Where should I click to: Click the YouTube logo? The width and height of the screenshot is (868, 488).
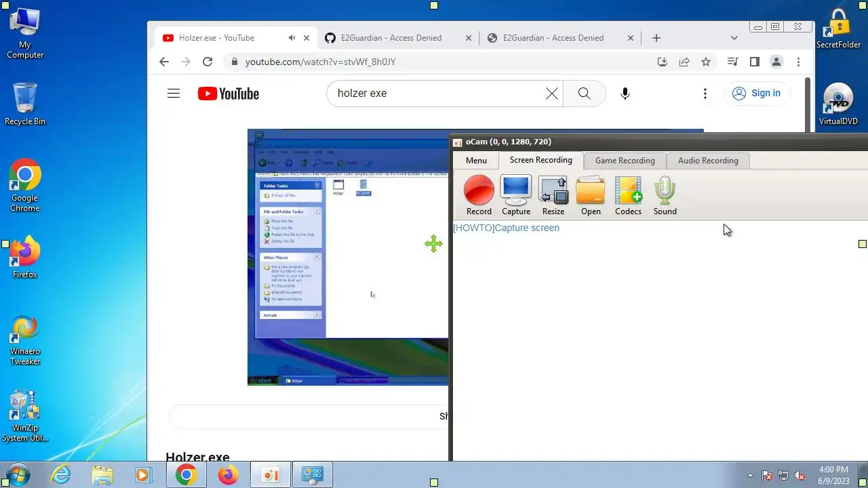click(x=229, y=94)
